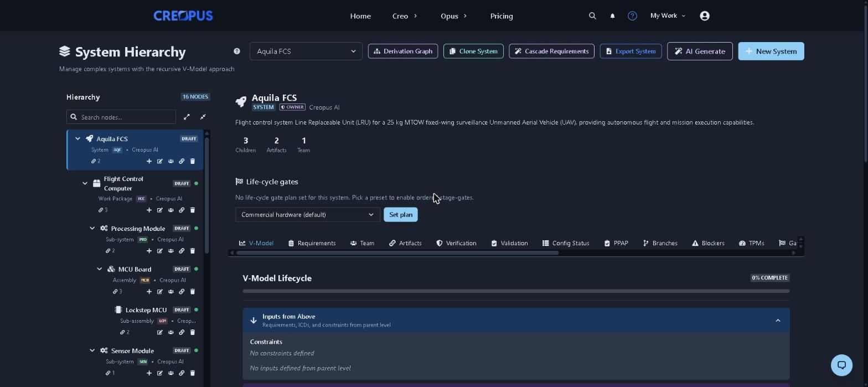Delete the Sensor Module node
The width and height of the screenshot is (868, 387).
[x=193, y=373]
